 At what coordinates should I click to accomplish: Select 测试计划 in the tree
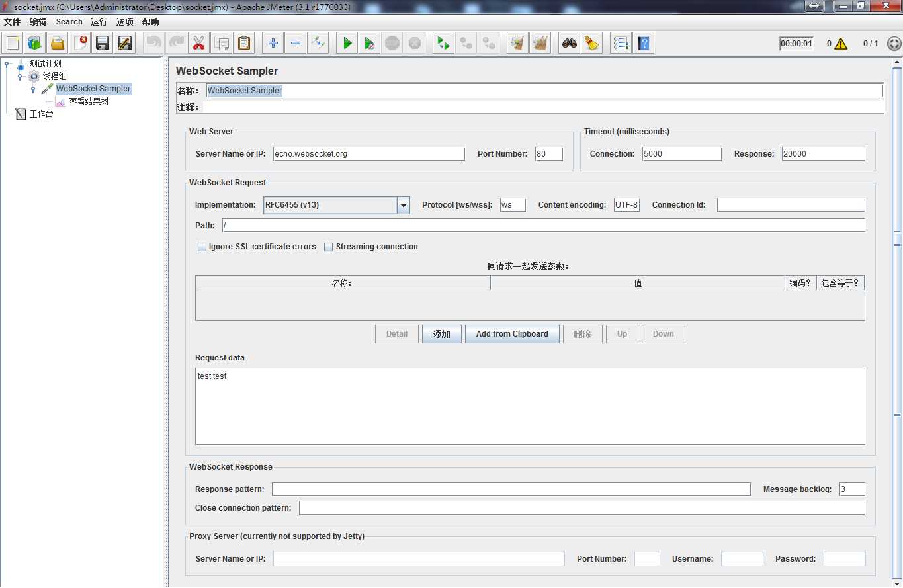click(46, 64)
